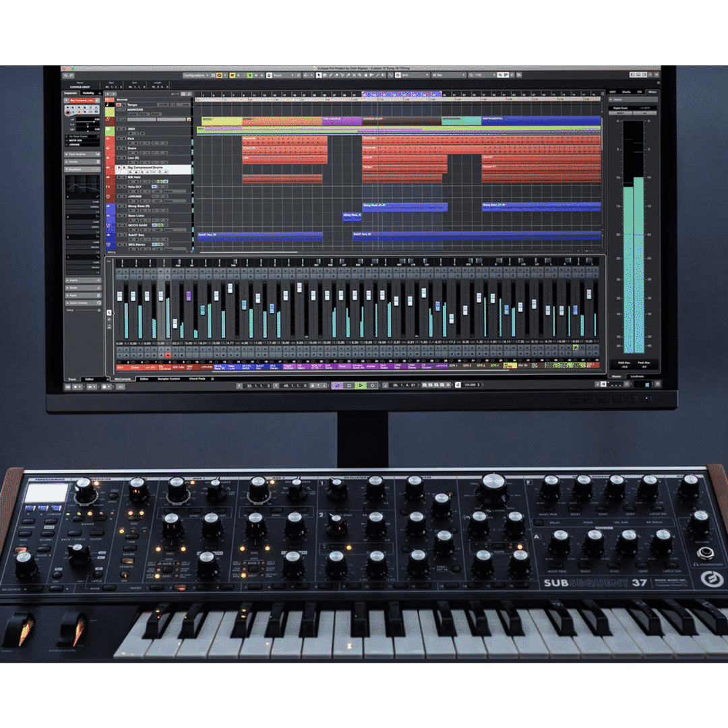728x728 pixels.
Task: Select the Hats DLY FX track
Action: 153,187
